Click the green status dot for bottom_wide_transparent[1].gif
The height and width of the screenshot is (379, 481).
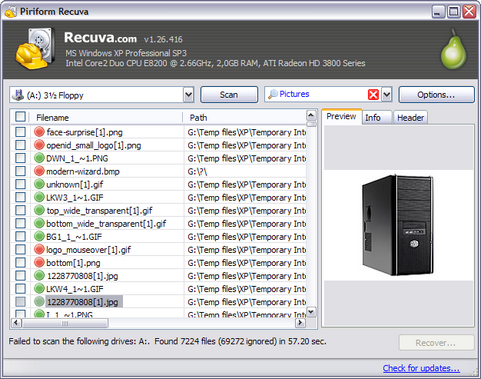(39, 223)
